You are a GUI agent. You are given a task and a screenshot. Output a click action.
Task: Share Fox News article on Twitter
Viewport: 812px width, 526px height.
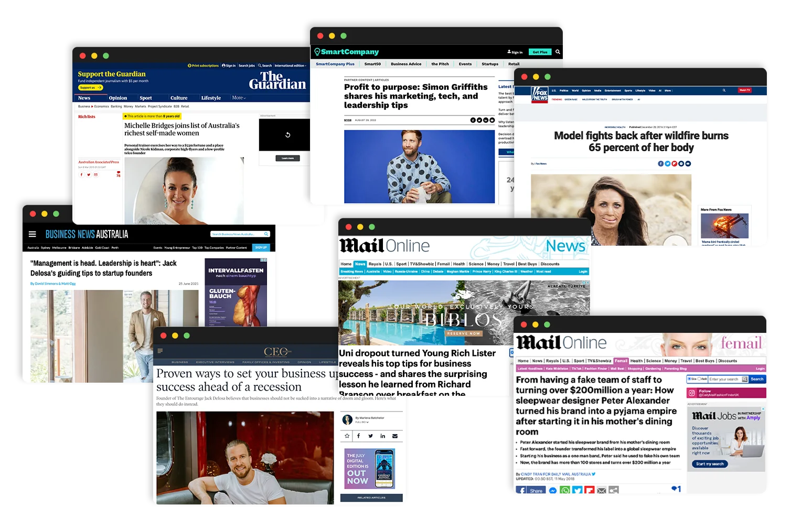pos(667,164)
